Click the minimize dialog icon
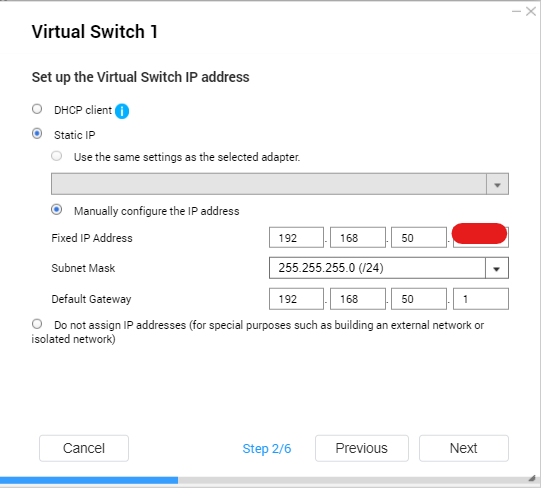This screenshot has width=541, height=488. (516, 12)
